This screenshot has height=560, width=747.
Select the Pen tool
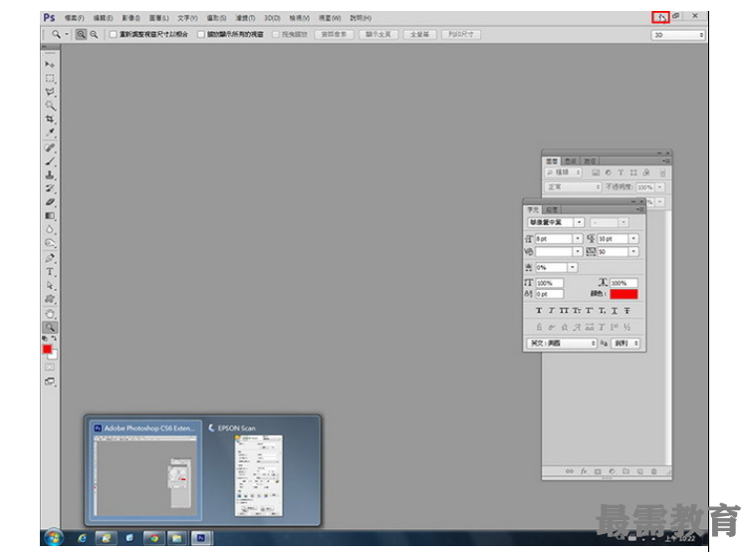pos(50,258)
